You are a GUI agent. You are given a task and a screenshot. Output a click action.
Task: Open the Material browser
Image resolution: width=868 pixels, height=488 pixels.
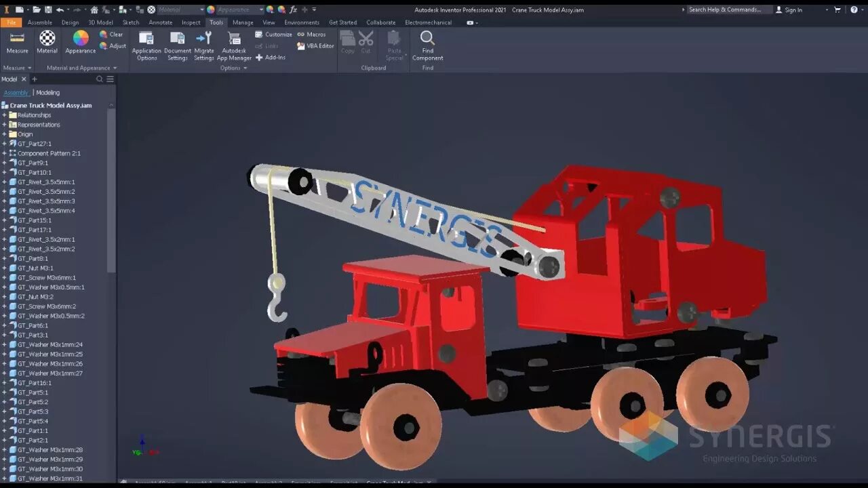[47, 43]
